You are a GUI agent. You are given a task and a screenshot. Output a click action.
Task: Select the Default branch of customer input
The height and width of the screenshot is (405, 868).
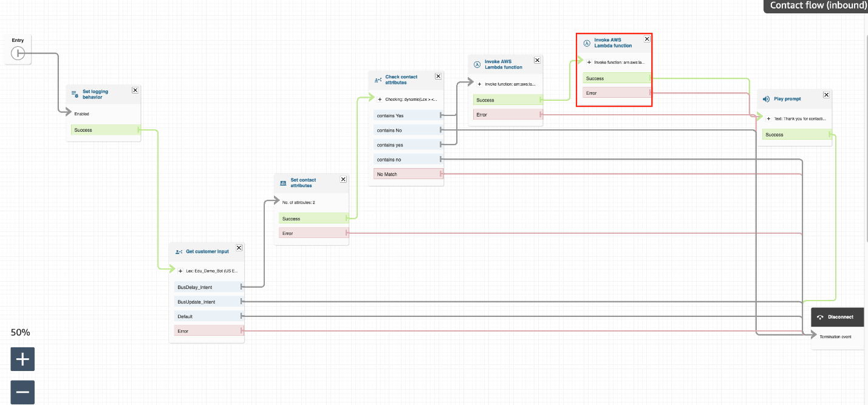click(x=207, y=316)
